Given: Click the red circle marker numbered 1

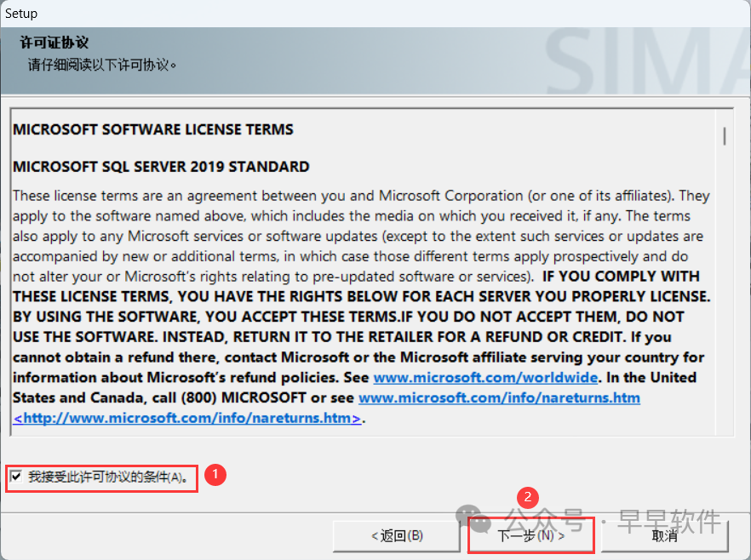Looking at the screenshot, I should click(x=217, y=475).
